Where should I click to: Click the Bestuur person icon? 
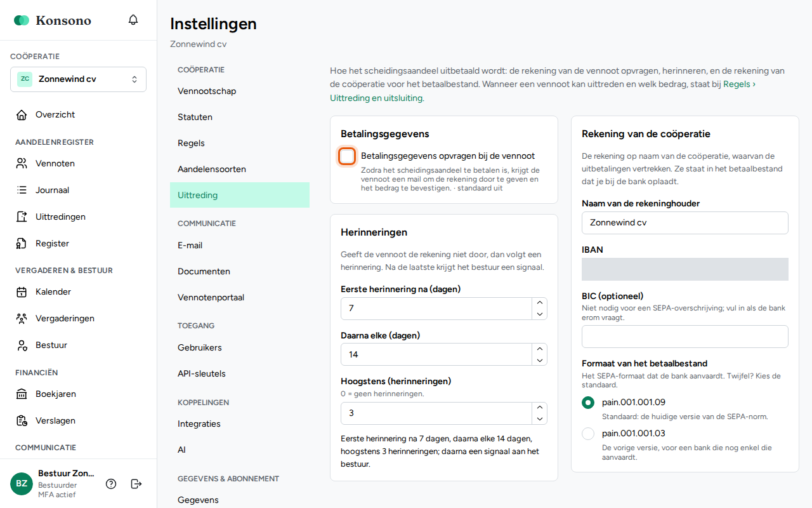click(22, 345)
